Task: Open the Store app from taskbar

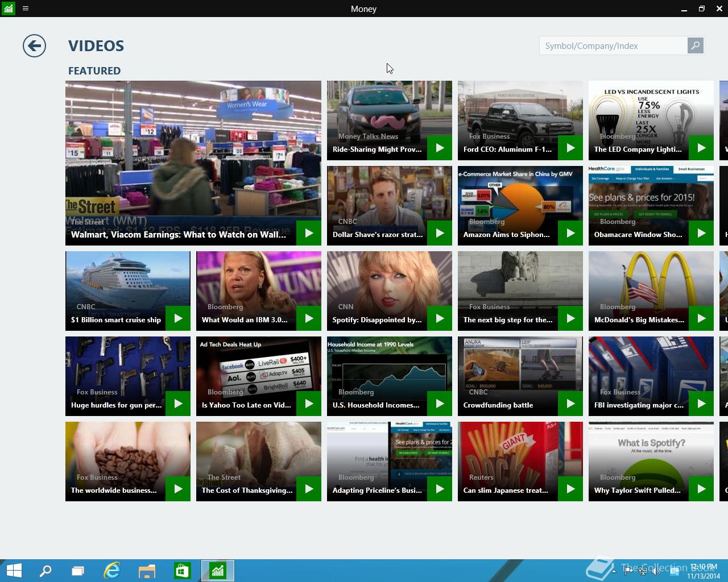Action: pyautogui.click(x=182, y=571)
